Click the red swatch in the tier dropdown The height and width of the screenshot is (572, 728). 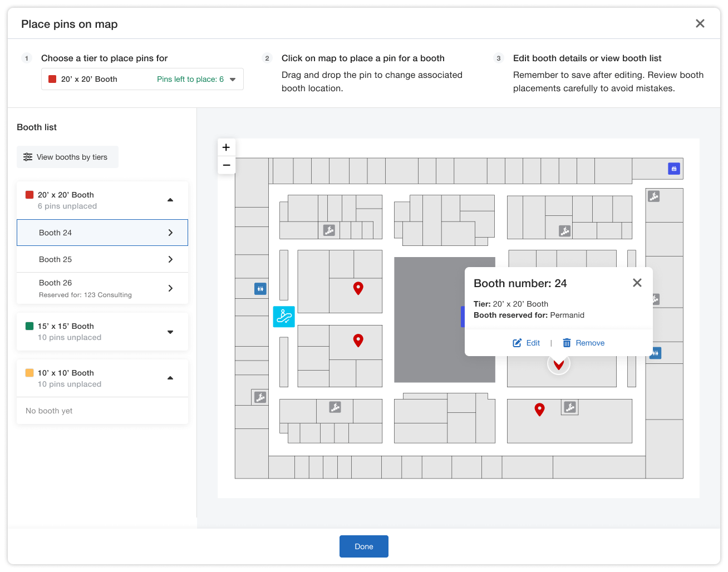point(52,79)
